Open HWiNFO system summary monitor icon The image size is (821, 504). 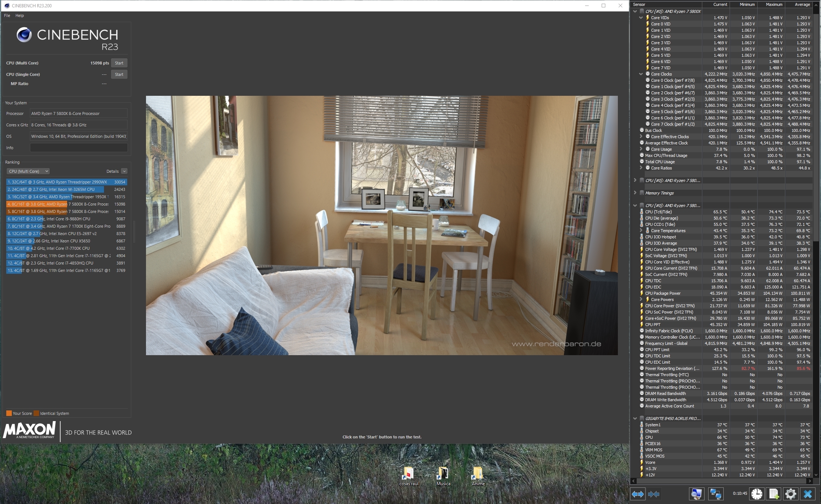(x=696, y=494)
